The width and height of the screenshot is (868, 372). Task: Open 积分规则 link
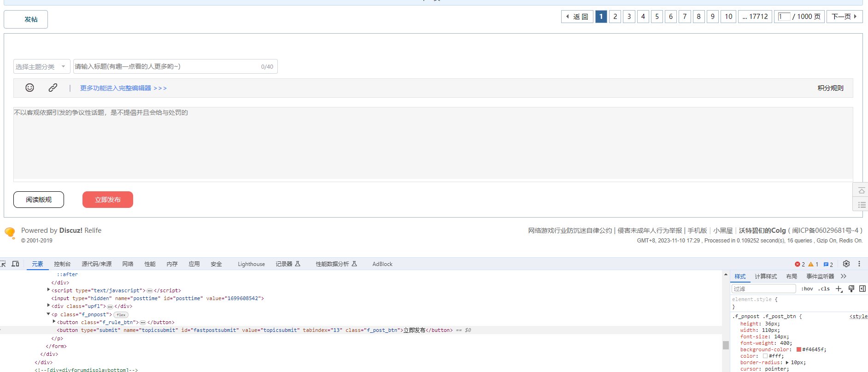pos(830,88)
